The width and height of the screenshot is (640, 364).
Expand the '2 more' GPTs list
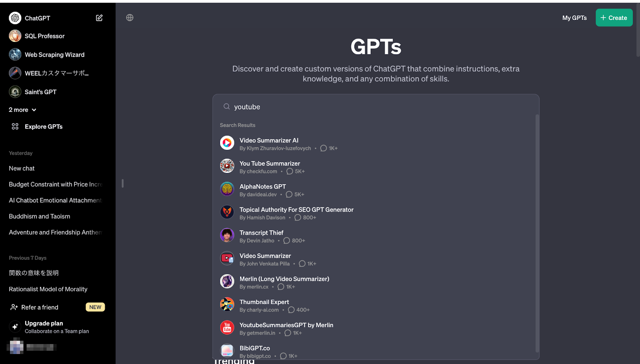(x=23, y=110)
